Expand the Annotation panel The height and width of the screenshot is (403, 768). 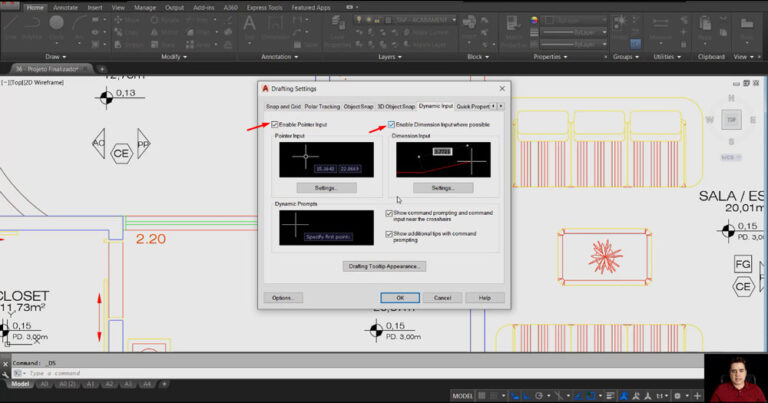[280, 57]
